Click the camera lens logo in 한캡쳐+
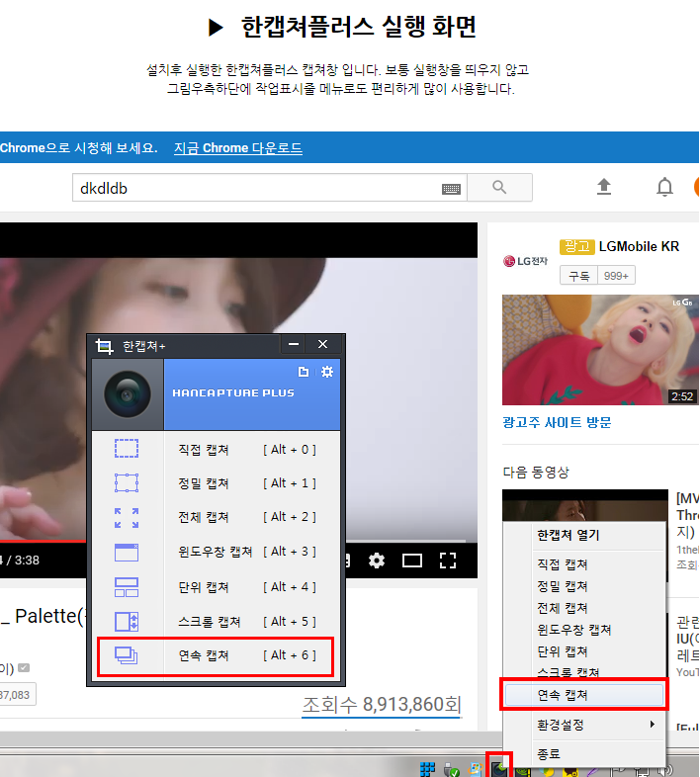This screenshot has width=700, height=777. pyautogui.click(x=128, y=394)
